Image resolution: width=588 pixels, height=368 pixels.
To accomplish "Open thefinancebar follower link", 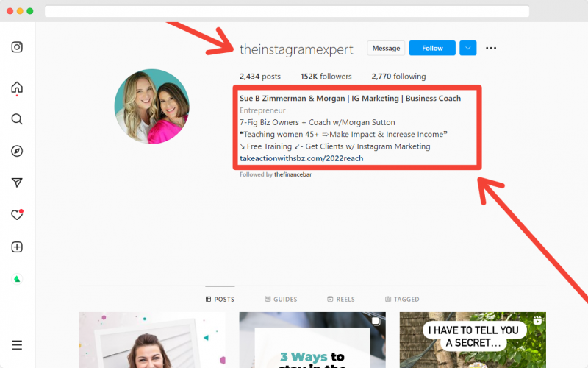I will 293,174.
